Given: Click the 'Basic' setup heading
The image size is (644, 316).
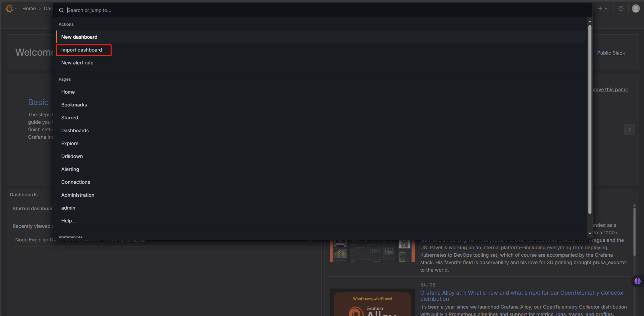Looking at the screenshot, I should click(38, 102).
